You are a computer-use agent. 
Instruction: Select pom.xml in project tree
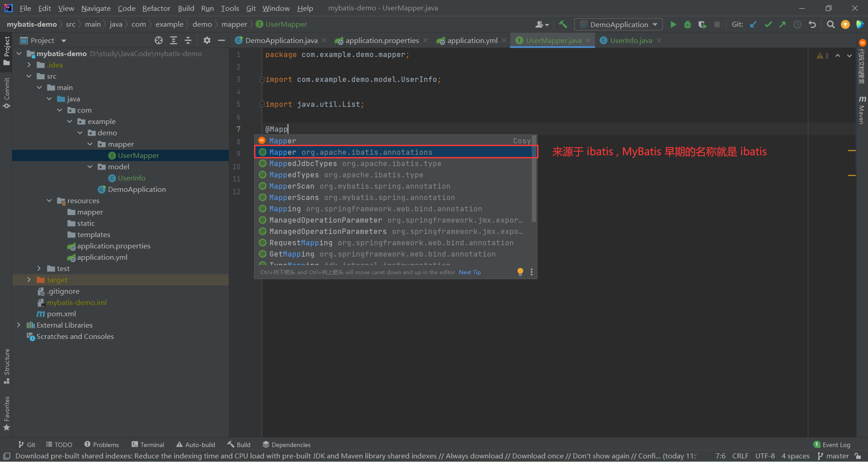(x=61, y=314)
